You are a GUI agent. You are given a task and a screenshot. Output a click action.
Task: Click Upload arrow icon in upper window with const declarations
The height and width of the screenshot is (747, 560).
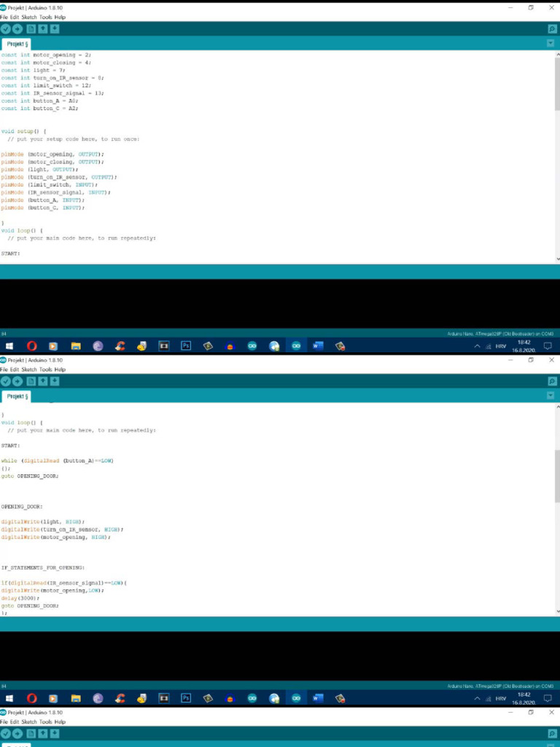click(x=17, y=29)
